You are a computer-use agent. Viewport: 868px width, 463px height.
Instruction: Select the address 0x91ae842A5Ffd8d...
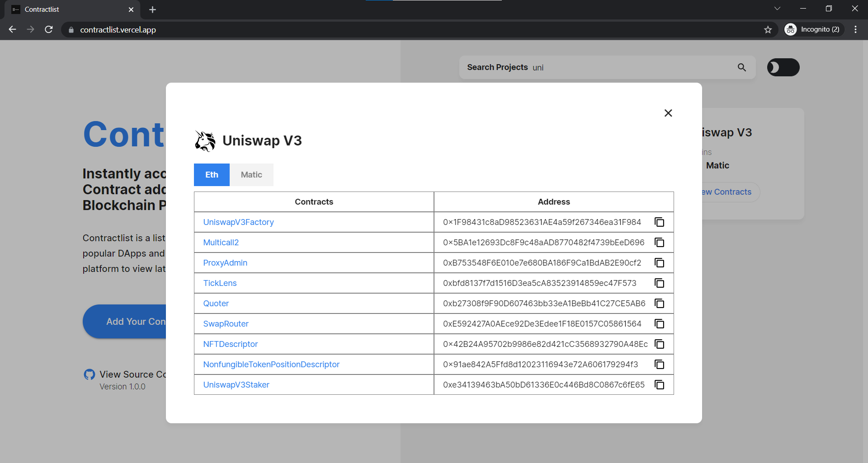point(540,365)
